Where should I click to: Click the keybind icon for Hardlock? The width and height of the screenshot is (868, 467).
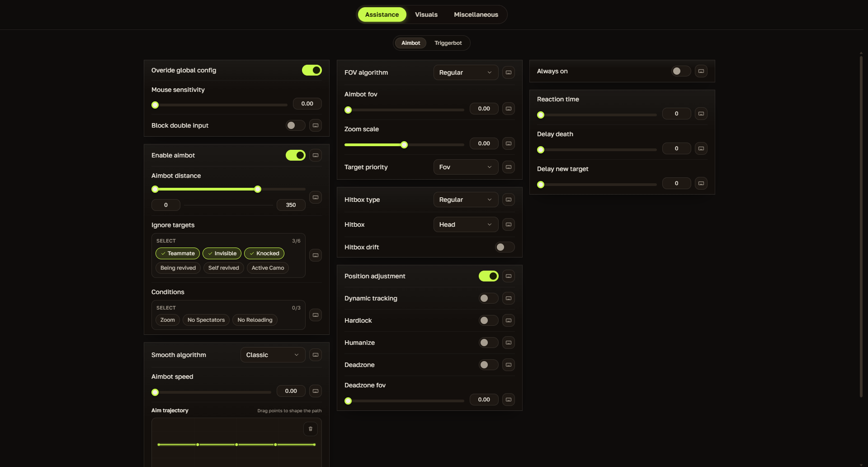coord(509,320)
